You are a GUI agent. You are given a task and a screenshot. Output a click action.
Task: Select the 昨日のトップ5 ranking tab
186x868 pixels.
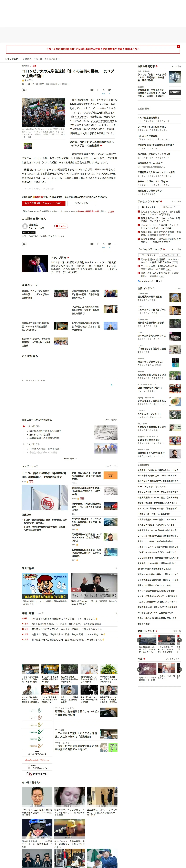(x=170, y=207)
